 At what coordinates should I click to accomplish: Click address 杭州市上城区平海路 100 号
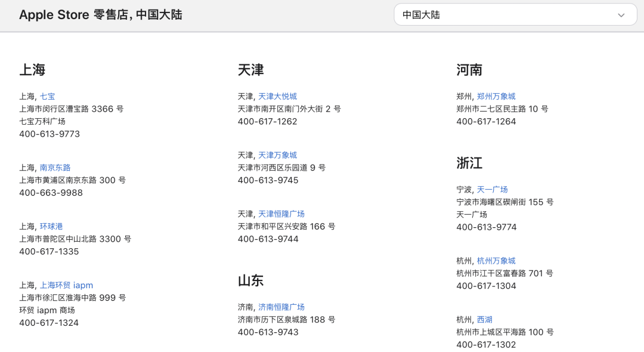pos(505,332)
